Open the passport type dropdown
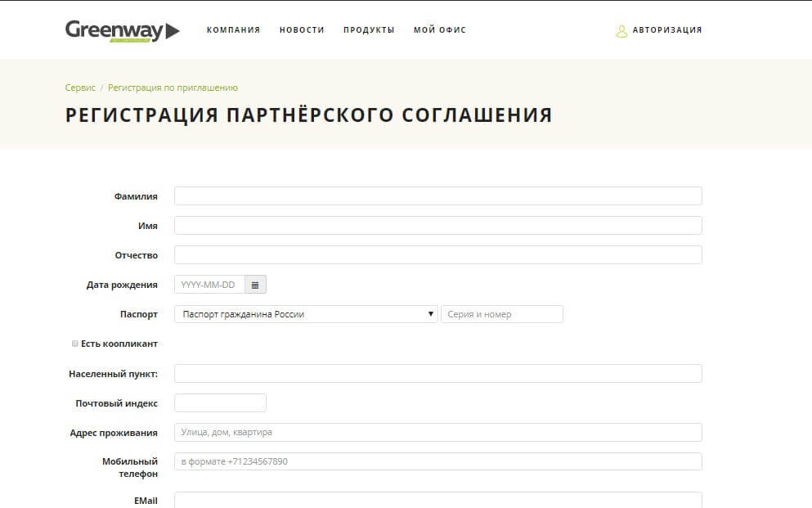 306,314
